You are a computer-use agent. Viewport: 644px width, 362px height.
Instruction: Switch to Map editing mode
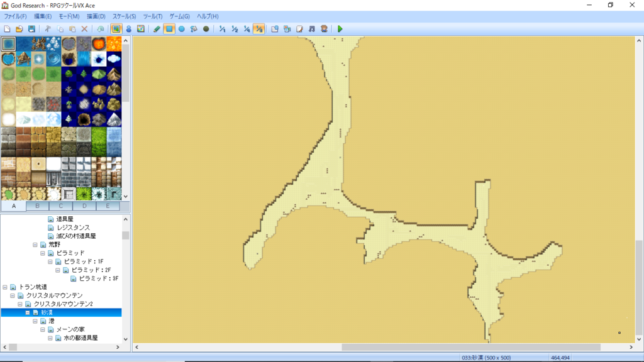click(116, 29)
